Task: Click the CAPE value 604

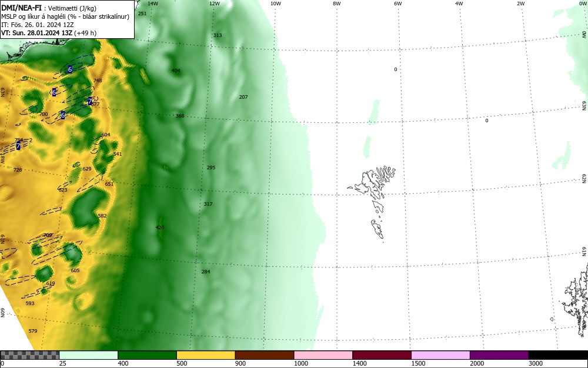Action: pos(106,135)
